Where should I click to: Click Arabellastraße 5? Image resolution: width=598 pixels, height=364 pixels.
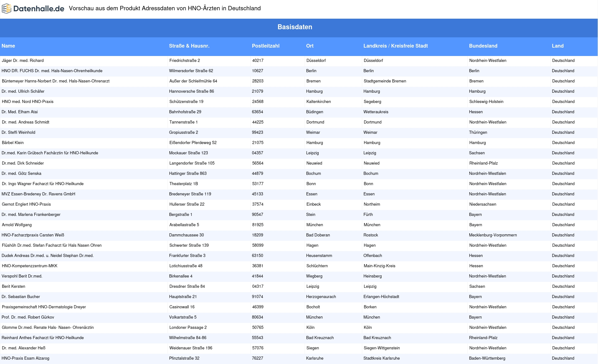(184, 225)
